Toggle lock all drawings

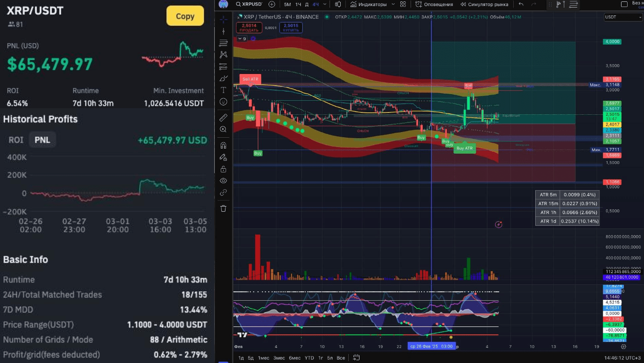coord(224,169)
